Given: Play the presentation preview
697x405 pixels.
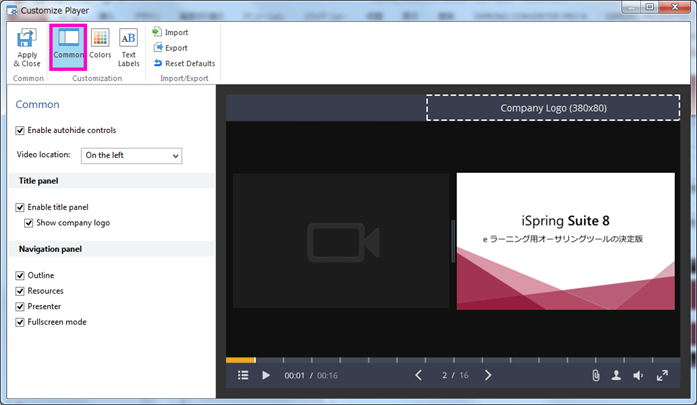Looking at the screenshot, I should click(x=266, y=375).
